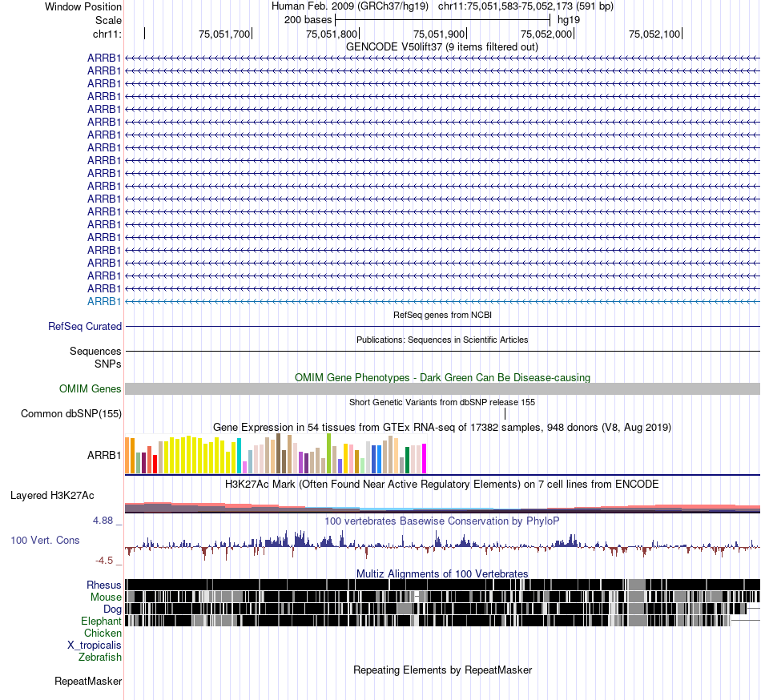This screenshot has height=700, width=761.
Task: Open the GTEx Gene Expression in 54 tissues title
Action: [442, 428]
